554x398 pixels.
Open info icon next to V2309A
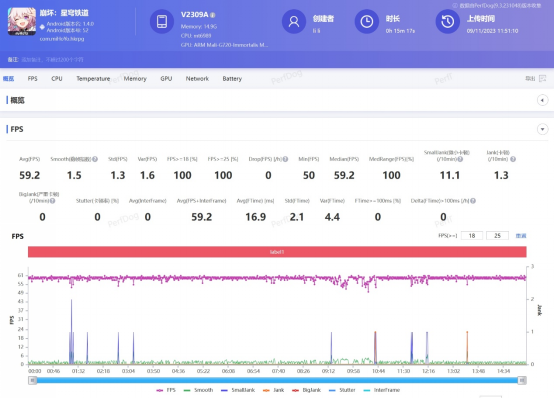coord(213,15)
